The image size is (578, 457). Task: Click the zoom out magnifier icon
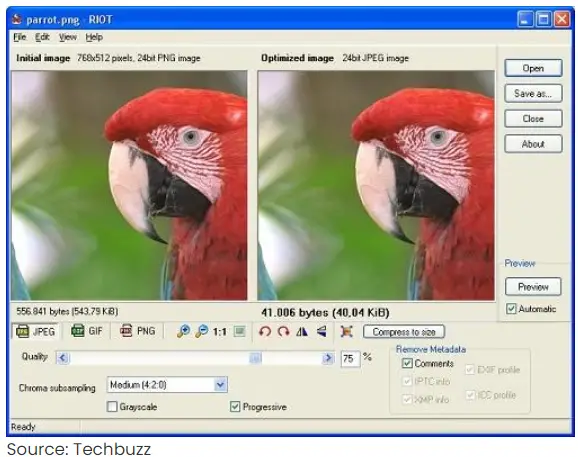[201, 331]
